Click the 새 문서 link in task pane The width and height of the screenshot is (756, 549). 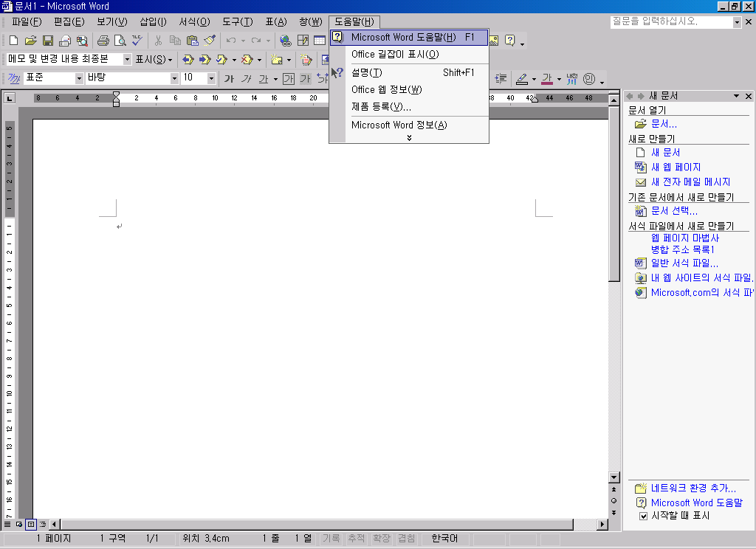tap(665, 153)
